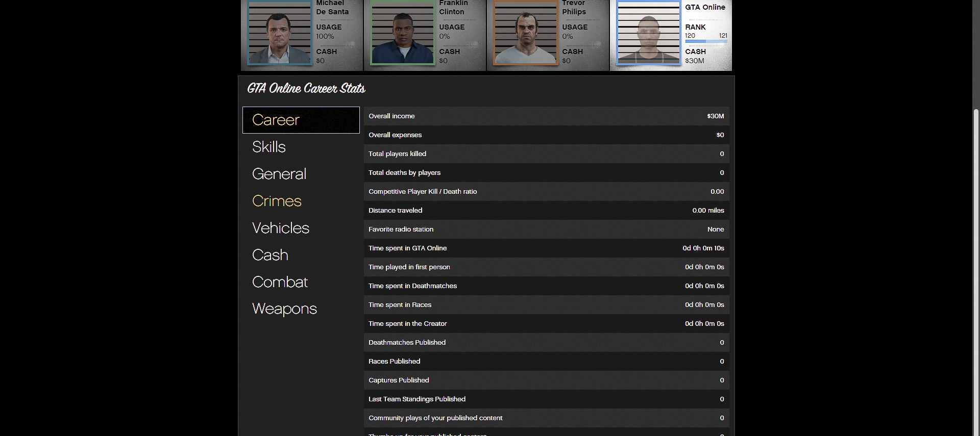Show the Cash stats category
This screenshot has height=436, width=980.
click(270, 255)
